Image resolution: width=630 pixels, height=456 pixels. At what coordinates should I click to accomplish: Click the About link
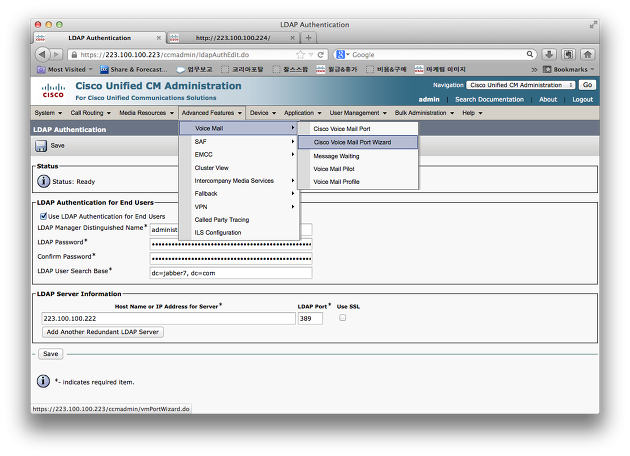[548, 100]
